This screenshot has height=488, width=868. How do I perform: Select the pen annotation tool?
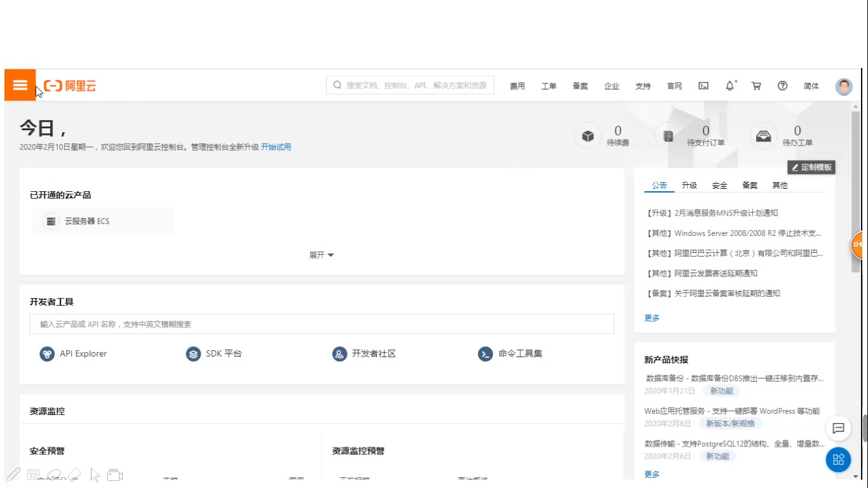13,474
